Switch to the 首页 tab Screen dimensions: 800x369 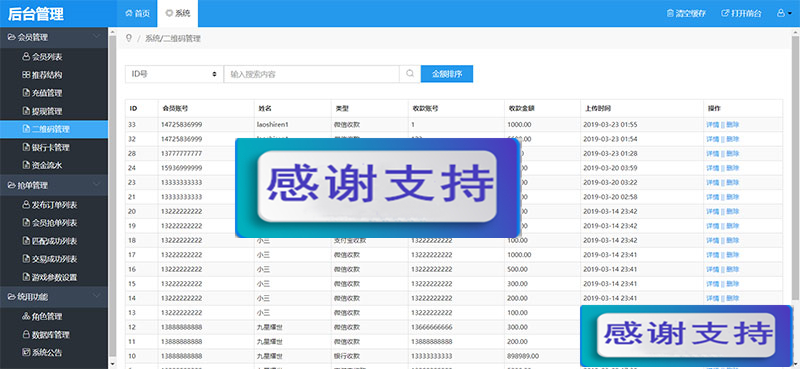point(137,13)
